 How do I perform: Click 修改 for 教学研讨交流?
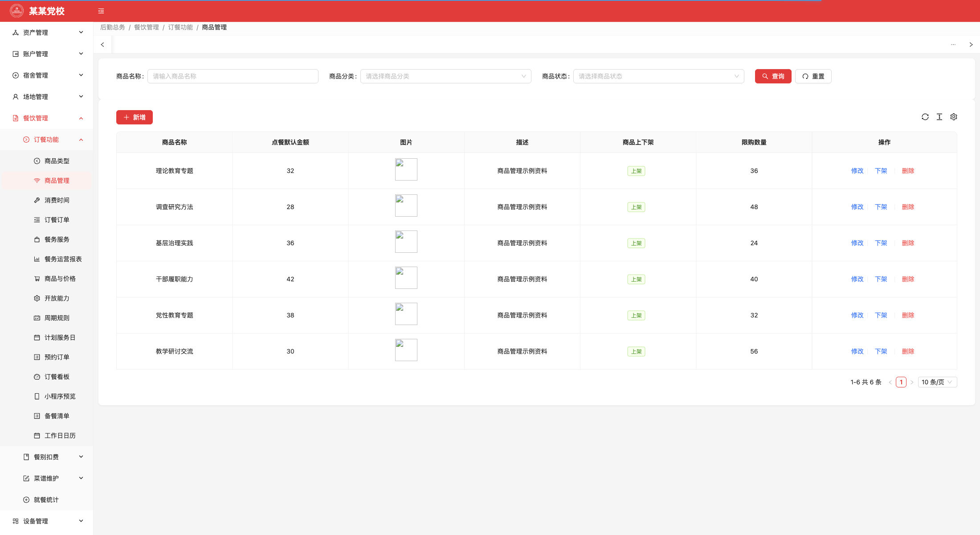857,351
